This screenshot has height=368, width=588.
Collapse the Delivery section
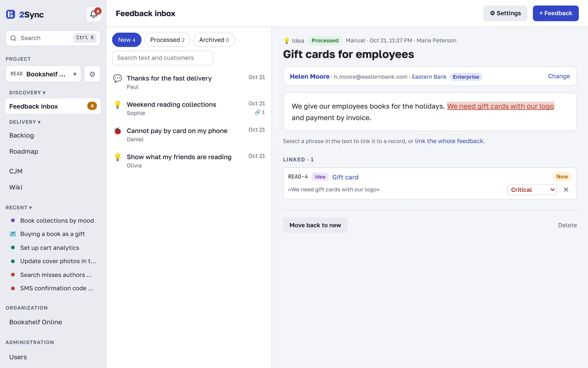click(x=25, y=122)
